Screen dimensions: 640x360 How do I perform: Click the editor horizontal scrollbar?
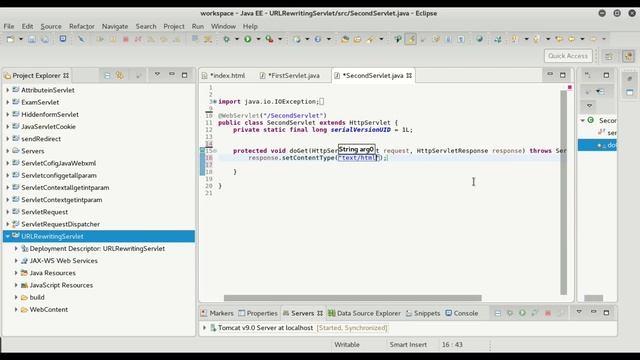click(353, 298)
